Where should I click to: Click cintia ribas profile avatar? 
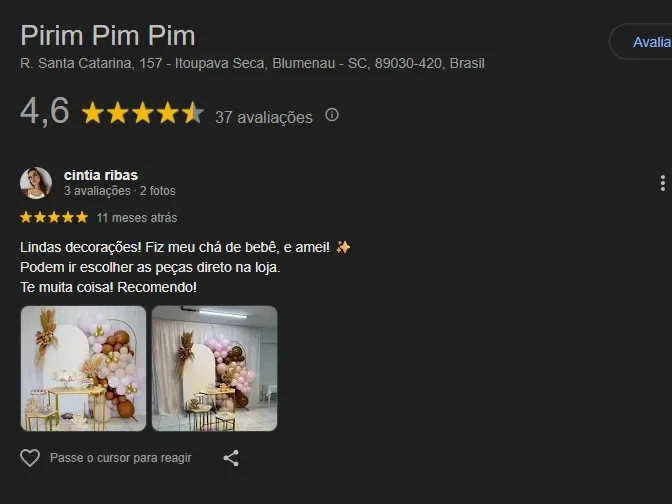(x=36, y=183)
